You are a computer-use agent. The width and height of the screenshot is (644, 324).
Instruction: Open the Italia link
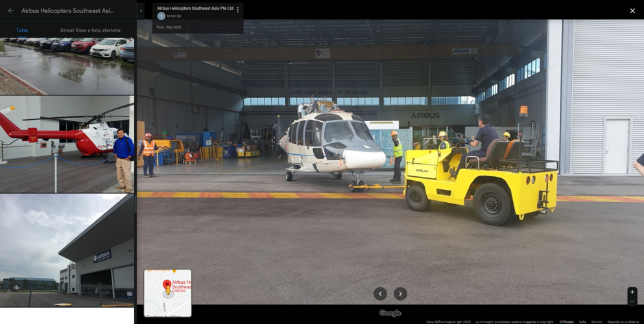click(582, 322)
